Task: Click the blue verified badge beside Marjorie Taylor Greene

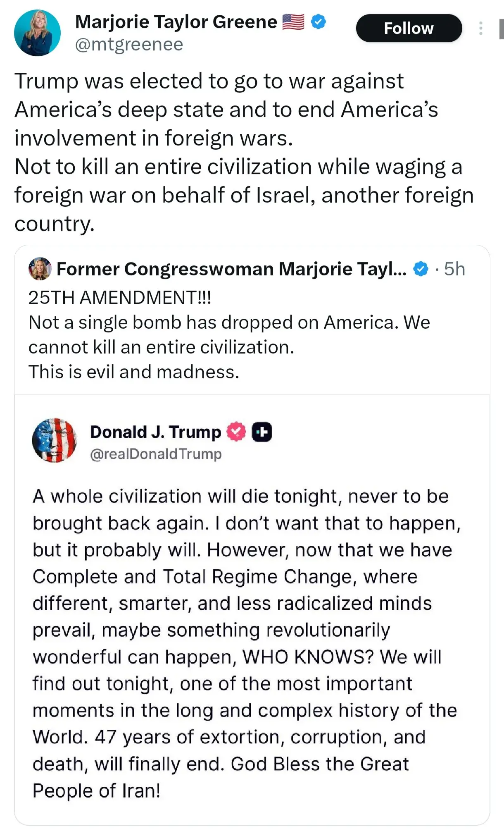Action: click(318, 21)
